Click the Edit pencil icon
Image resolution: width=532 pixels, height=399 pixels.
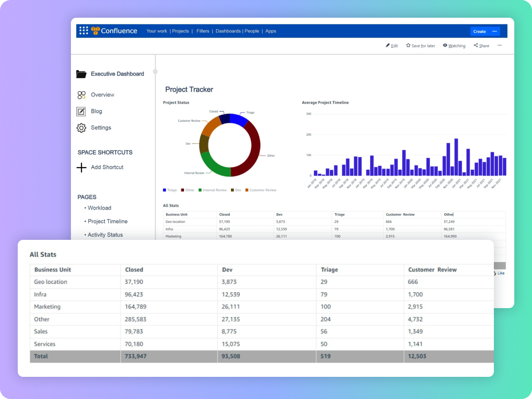388,45
